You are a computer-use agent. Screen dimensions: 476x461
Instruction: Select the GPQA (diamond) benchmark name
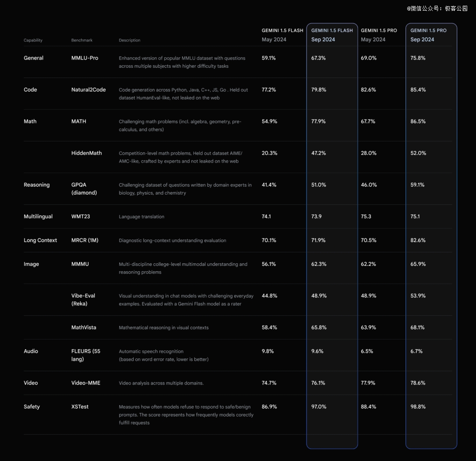click(84, 188)
